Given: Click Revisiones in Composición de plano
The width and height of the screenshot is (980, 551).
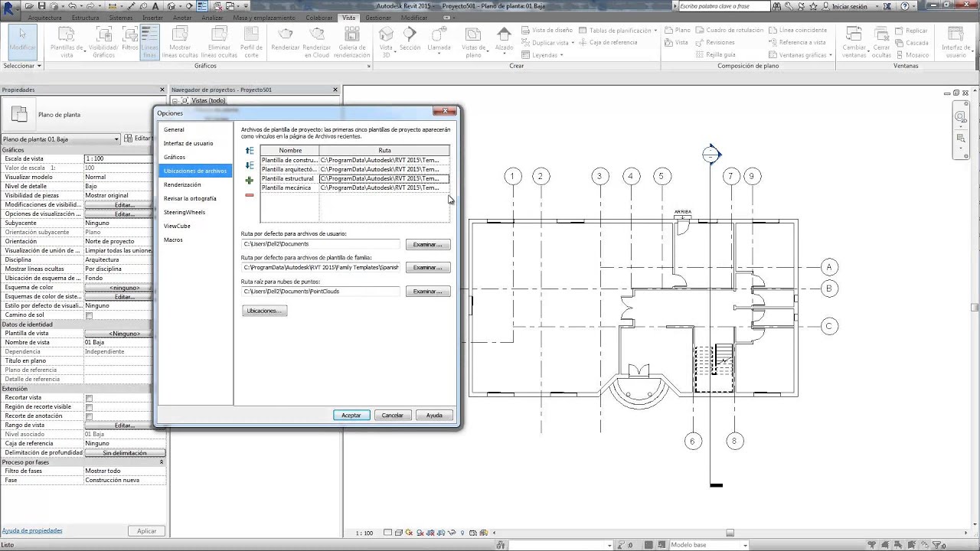Looking at the screenshot, I should (x=715, y=43).
